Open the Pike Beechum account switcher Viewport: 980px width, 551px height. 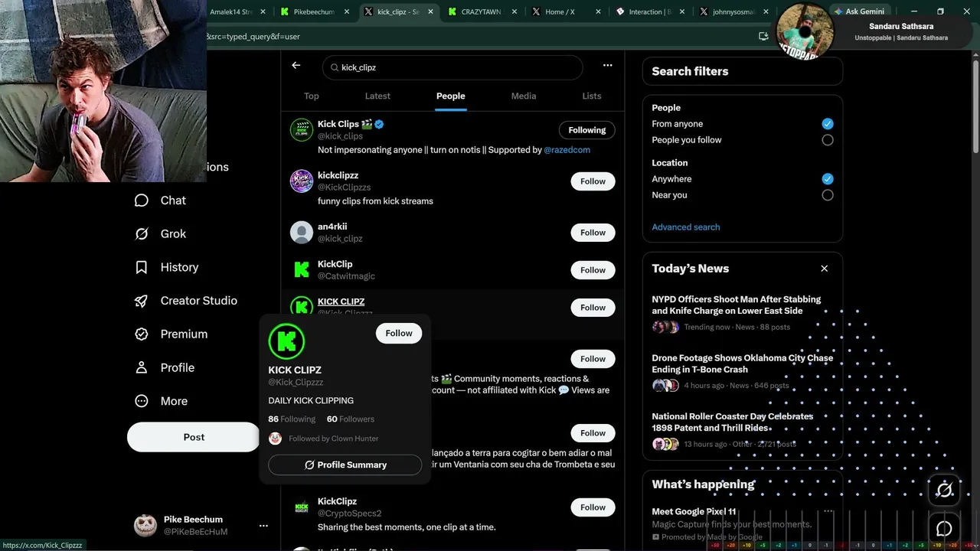[201, 525]
